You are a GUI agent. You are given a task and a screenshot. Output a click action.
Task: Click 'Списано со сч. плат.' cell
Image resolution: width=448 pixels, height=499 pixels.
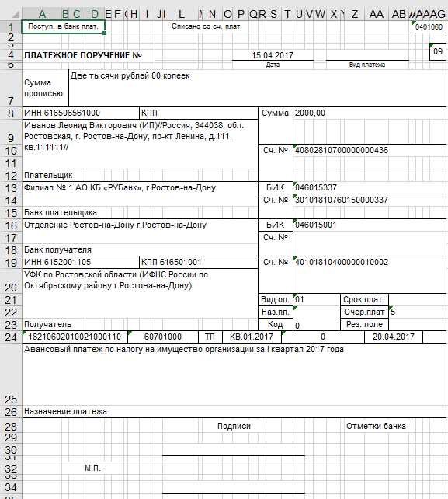coord(207,26)
